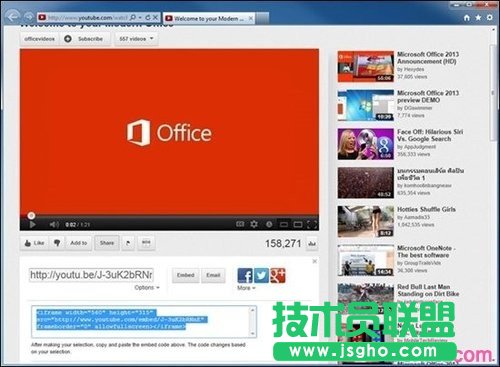Open the interactive transcript icon
The width and height of the screenshot is (500, 367).
tap(146, 243)
